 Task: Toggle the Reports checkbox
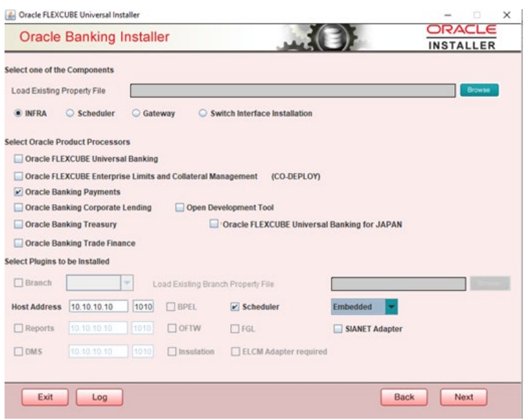tap(18, 328)
